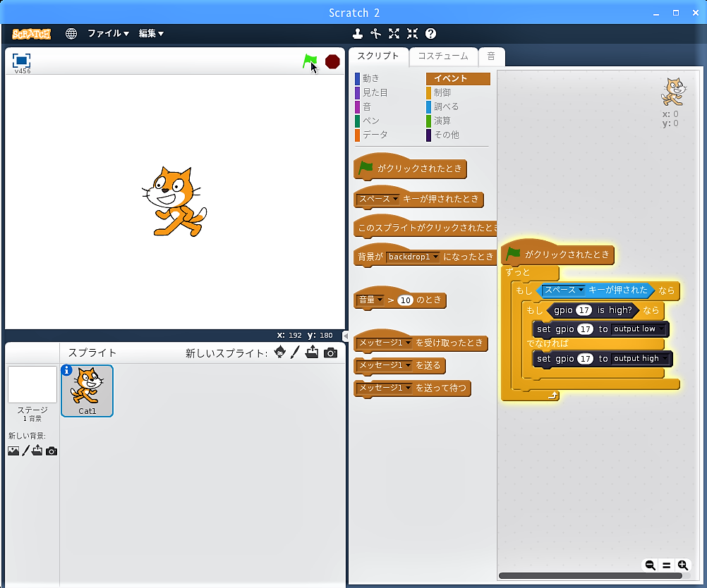
Task: Upload sprite from file
Action: point(312,353)
